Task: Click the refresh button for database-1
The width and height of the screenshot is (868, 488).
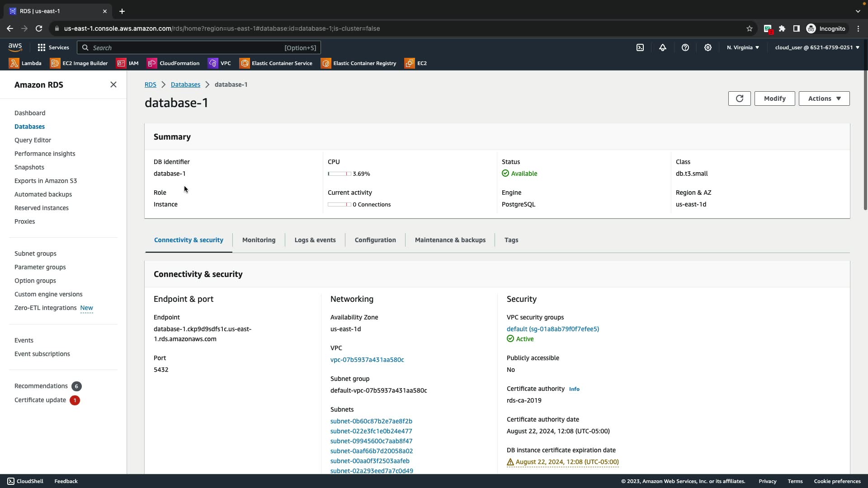Action: pos(739,99)
